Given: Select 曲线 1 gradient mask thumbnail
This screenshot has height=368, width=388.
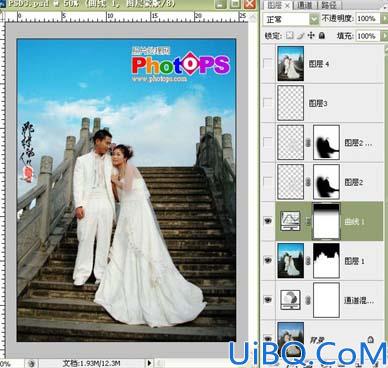Looking at the screenshot, I should tap(326, 221).
